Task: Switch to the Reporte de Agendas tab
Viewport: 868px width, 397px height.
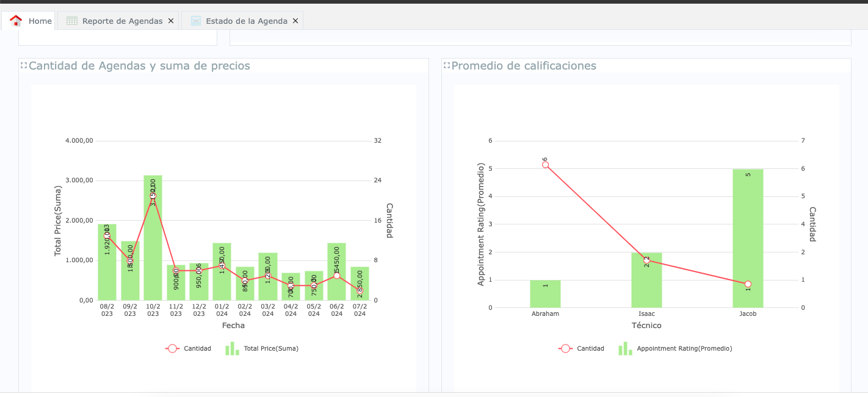Action: (122, 21)
